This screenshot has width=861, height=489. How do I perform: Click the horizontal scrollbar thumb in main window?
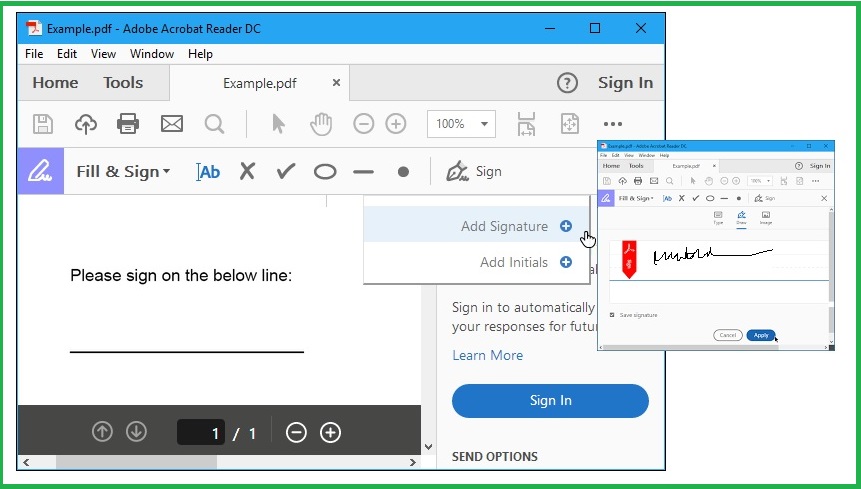137,462
